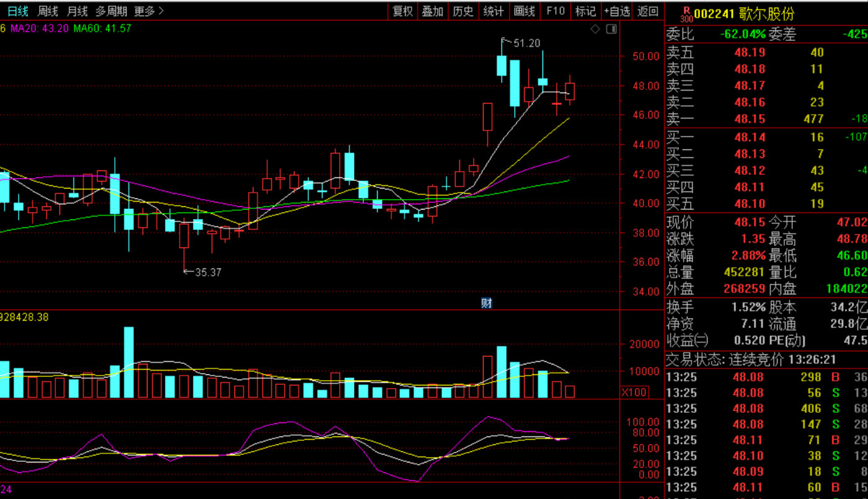Viewport: 868px width, 499px height.
Task: Open the 多周期 multi-period tab
Action: coord(111,11)
